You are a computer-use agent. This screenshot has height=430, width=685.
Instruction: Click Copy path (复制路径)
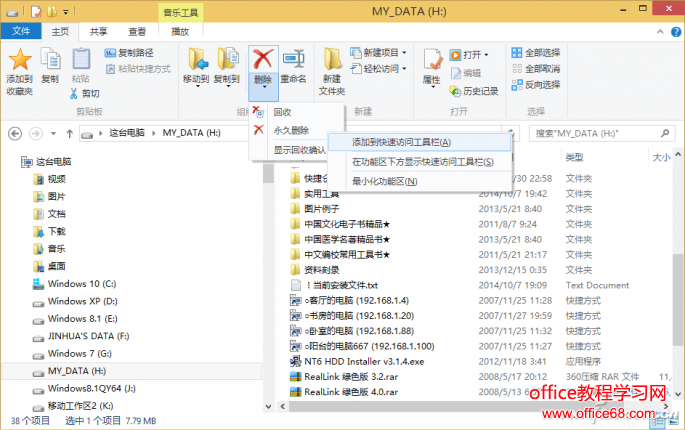click(129, 53)
